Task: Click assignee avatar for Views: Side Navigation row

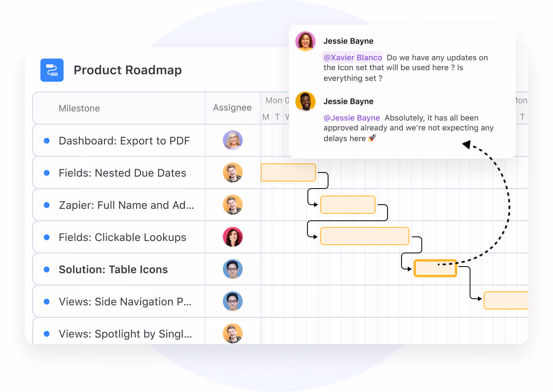Action: coord(233,301)
